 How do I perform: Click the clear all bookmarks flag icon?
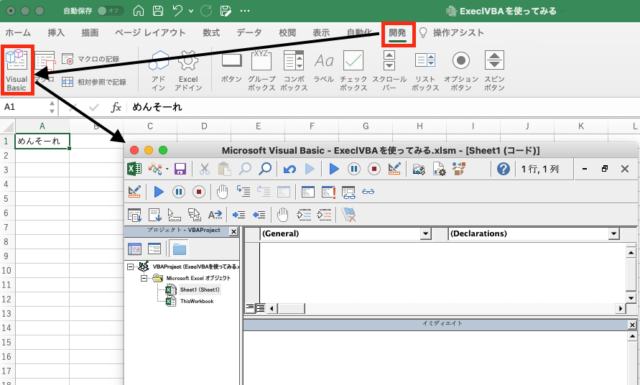point(349,214)
